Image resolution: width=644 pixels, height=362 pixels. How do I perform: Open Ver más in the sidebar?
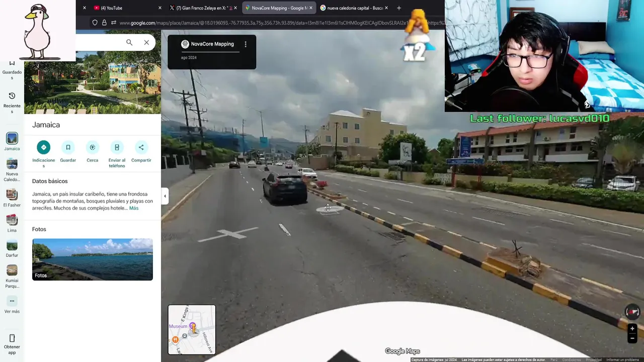tap(12, 305)
